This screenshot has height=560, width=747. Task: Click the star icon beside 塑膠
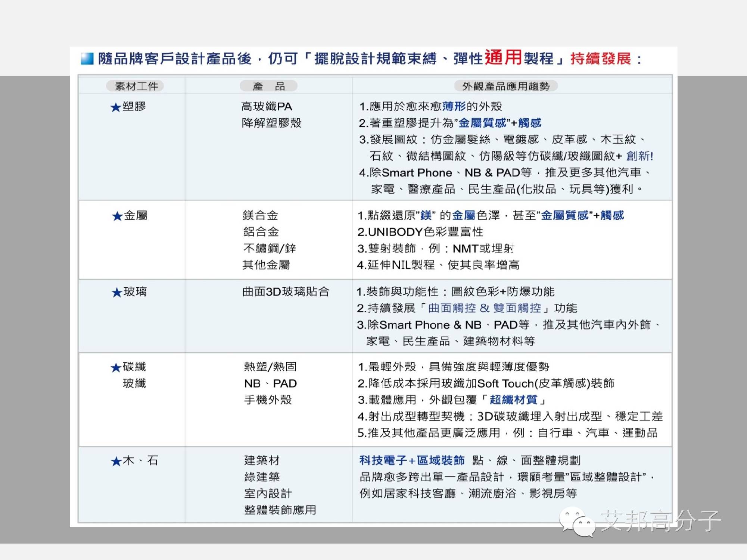(115, 107)
